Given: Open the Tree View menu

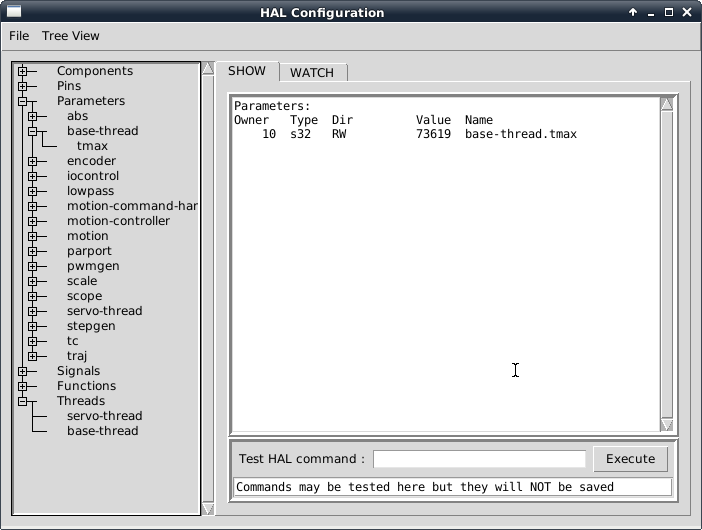Looking at the screenshot, I should [x=71, y=36].
